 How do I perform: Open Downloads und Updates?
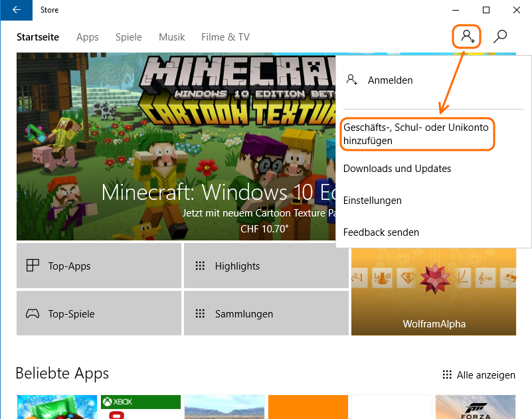(x=397, y=169)
